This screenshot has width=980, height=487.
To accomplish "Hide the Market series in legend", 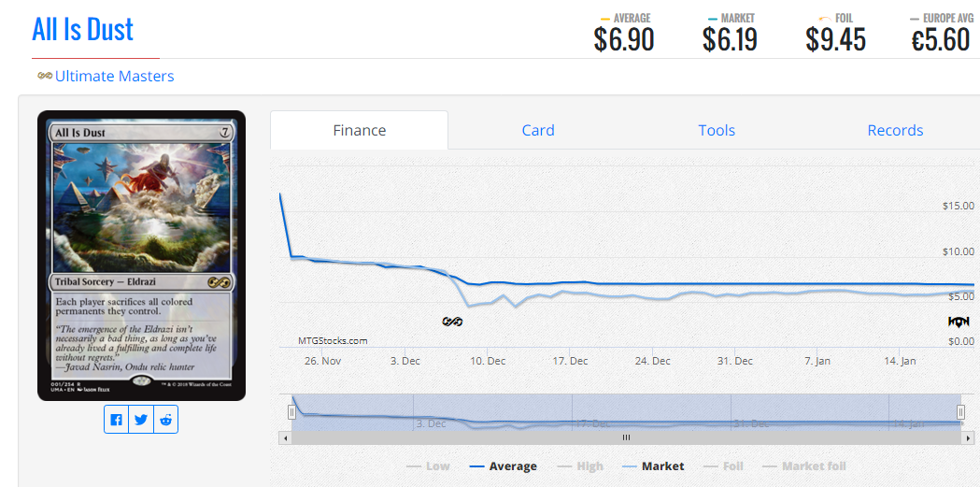I will pyautogui.click(x=653, y=466).
